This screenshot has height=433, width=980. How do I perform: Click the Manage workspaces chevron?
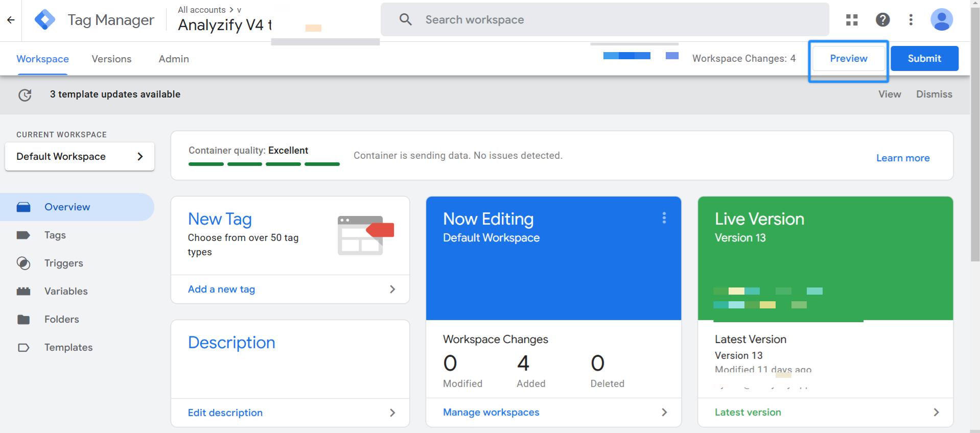pos(664,412)
